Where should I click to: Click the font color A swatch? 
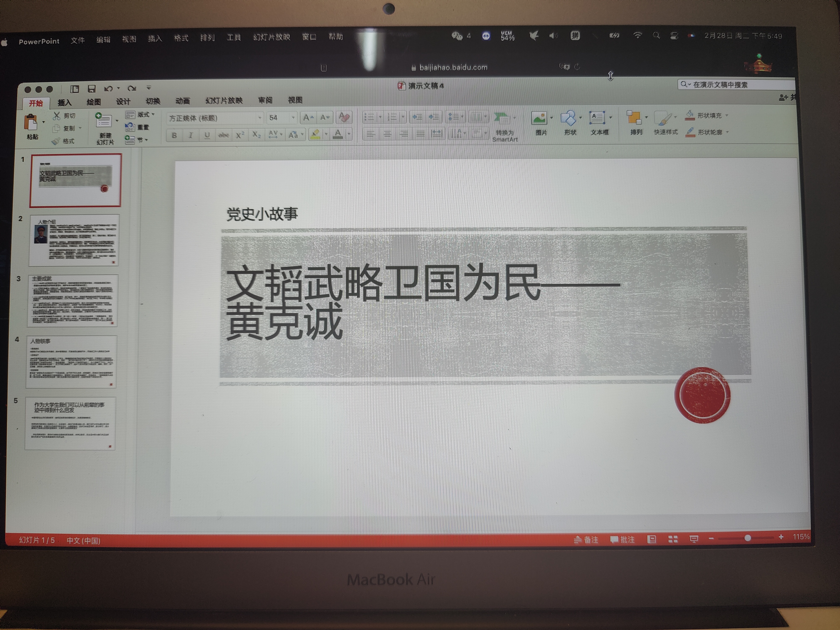tap(338, 134)
